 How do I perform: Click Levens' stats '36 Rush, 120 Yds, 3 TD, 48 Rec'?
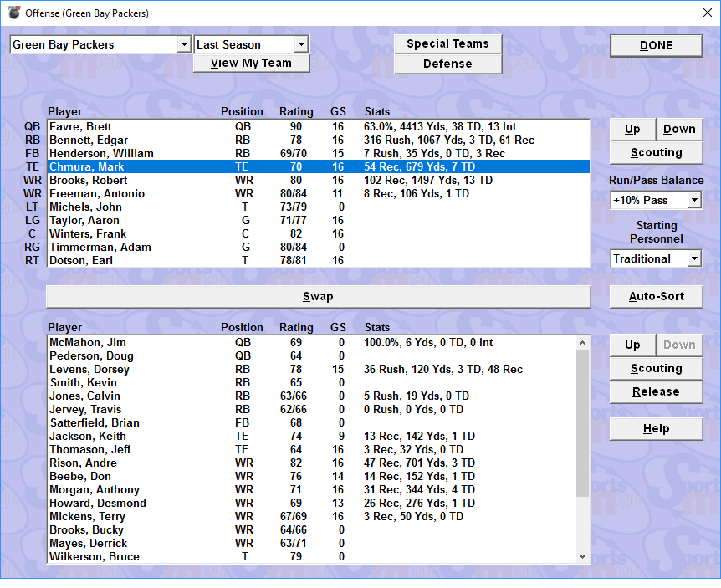[x=443, y=369]
